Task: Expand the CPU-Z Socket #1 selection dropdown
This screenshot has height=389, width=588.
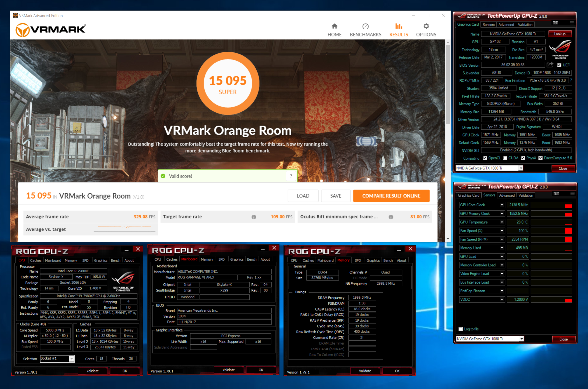Action: click(71, 358)
